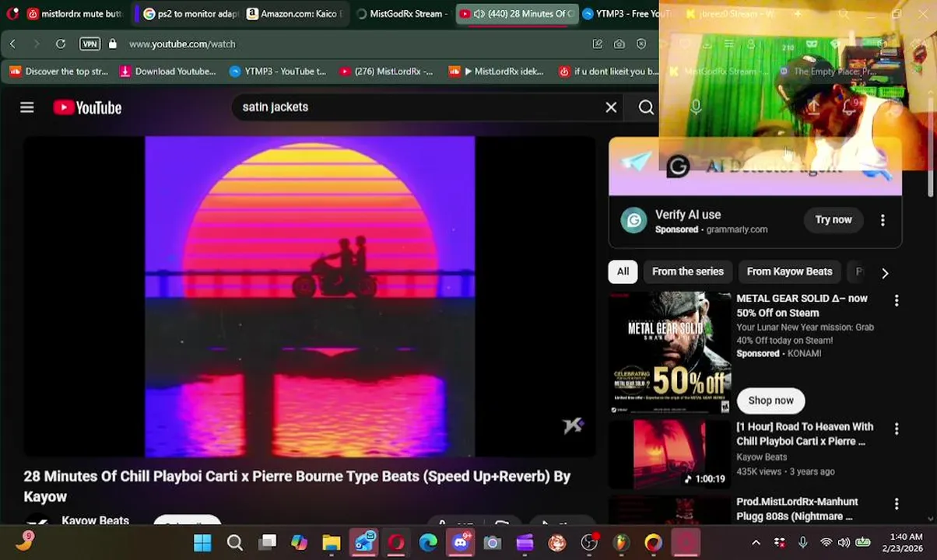Select the All filter chip

pos(623,271)
